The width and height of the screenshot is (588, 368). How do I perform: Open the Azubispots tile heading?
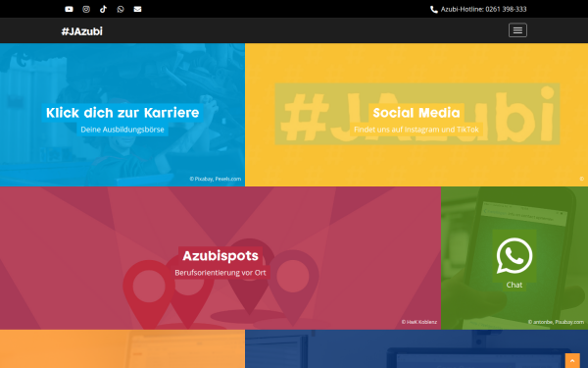tap(220, 256)
